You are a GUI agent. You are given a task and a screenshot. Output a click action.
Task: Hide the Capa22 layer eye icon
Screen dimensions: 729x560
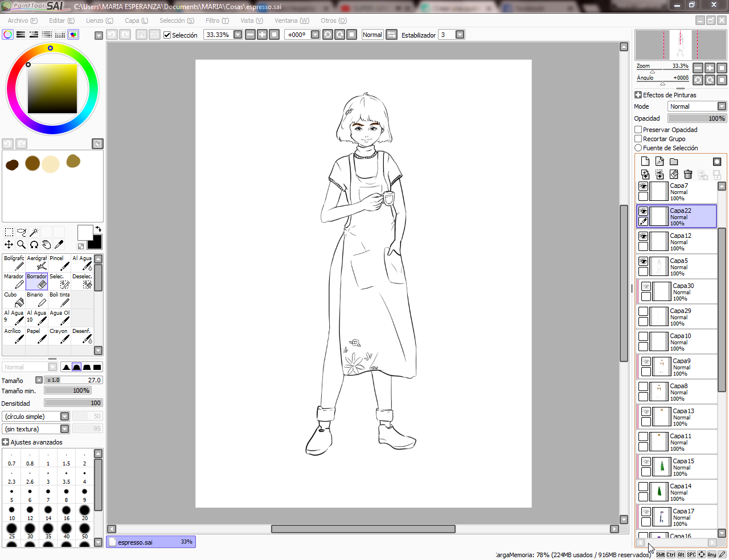coord(644,212)
